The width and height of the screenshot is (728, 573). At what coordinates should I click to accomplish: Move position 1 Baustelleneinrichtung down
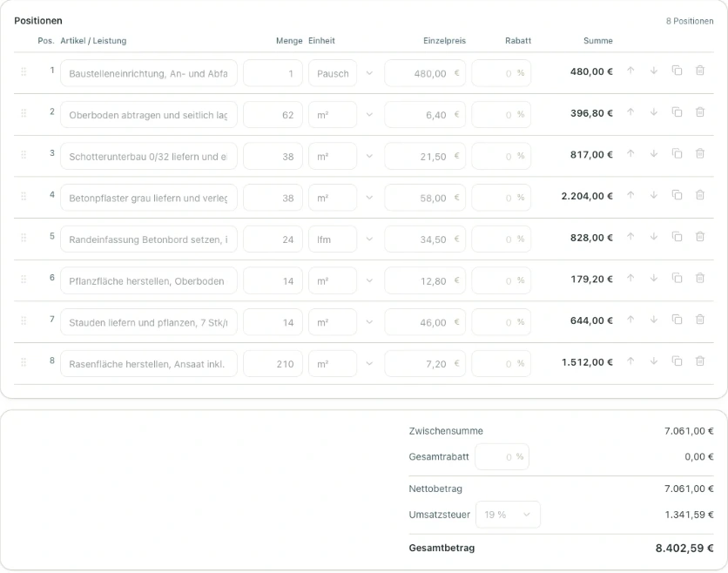[654, 71]
